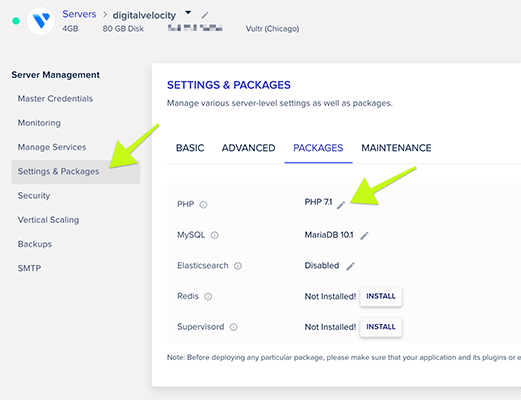
Task: Click the Elasticsearch Disabled status text
Action: [322, 266]
